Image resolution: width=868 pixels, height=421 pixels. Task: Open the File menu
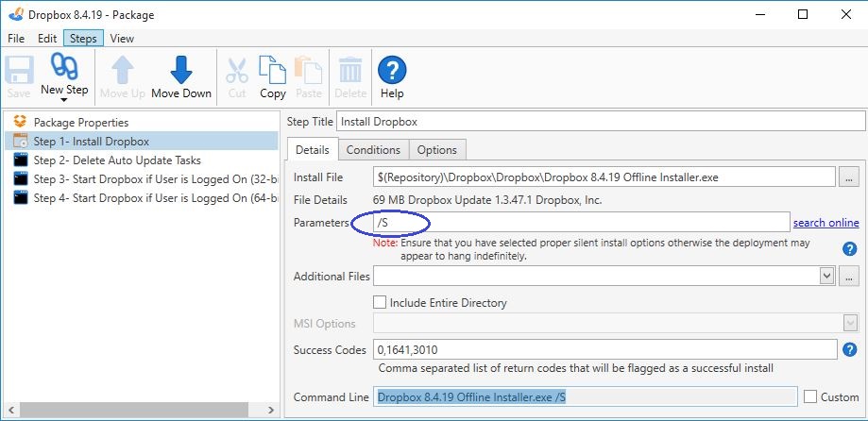point(16,39)
